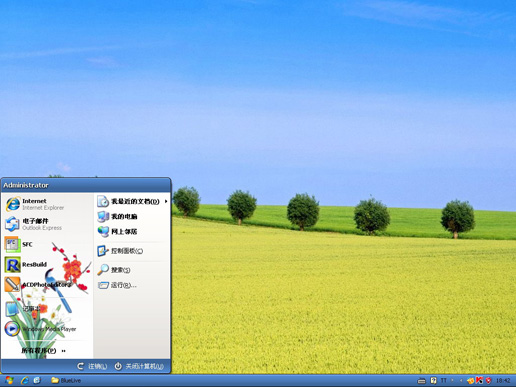This screenshot has height=387, width=516.
Task: Click the 18:42 taskbar clock
Action: coord(503,380)
